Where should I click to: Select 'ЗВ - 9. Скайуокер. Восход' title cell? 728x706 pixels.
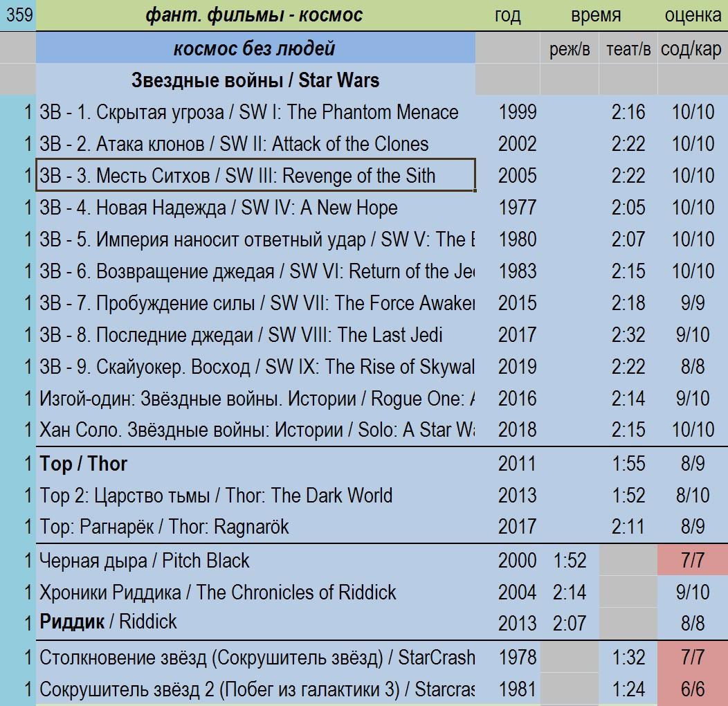255,366
